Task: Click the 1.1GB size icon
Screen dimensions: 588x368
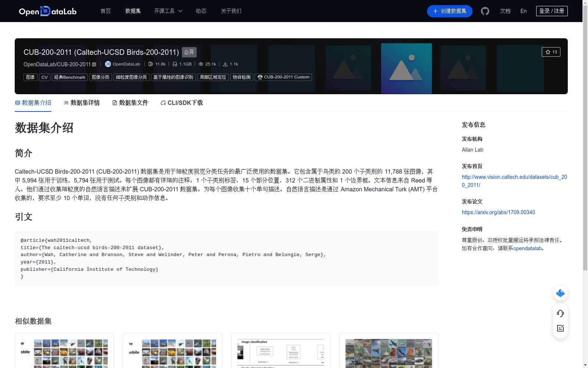Action: coord(175,64)
